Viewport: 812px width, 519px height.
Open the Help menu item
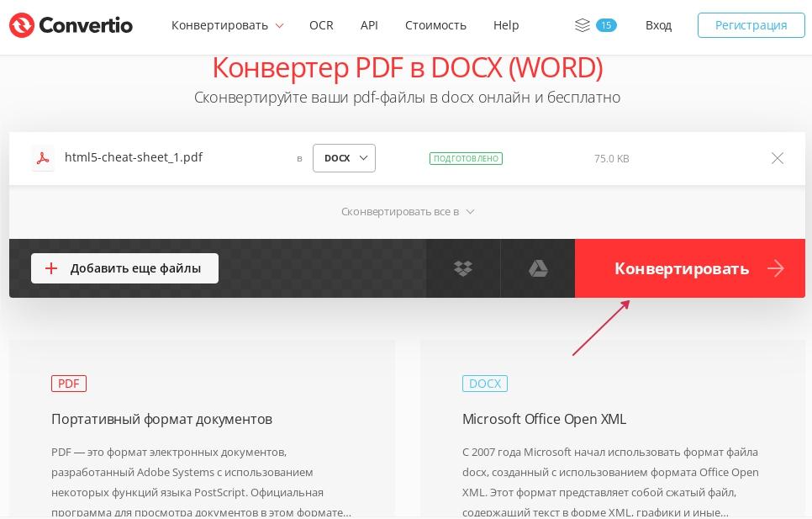[x=506, y=25]
